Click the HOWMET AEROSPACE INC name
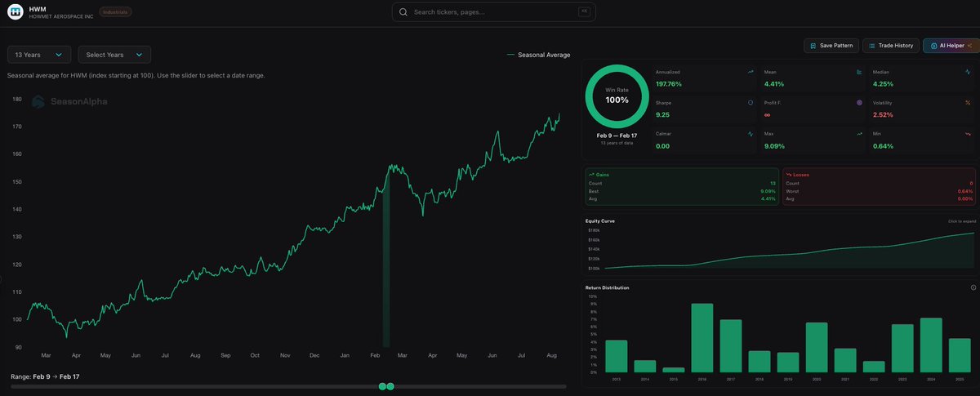The image size is (980, 396). coord(61,16)
